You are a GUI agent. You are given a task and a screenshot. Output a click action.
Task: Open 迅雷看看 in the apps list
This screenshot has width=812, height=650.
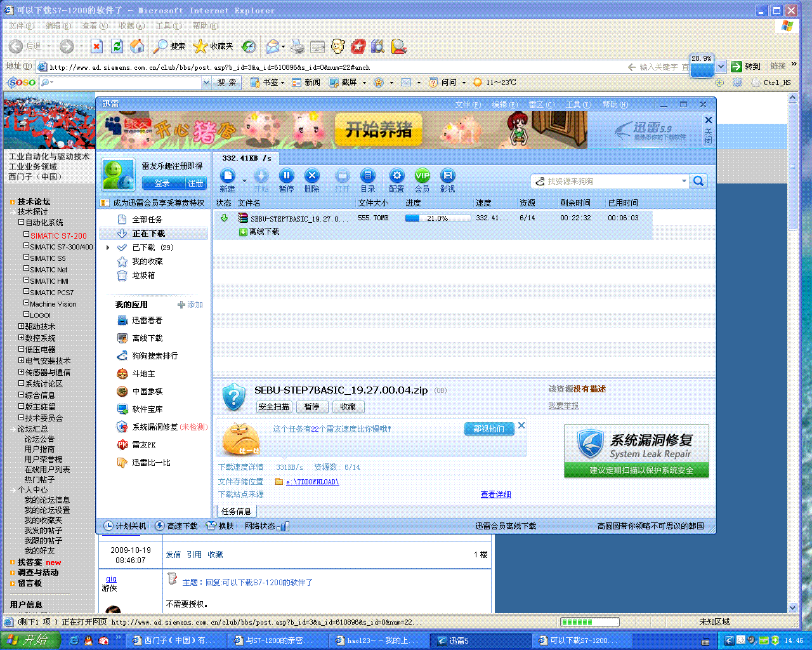tap(140, 321)
